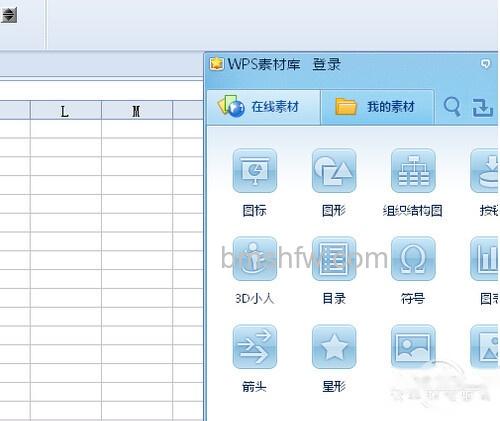Select column M header
This screenshot has width=500, height=421.
(x=137, y=111)
